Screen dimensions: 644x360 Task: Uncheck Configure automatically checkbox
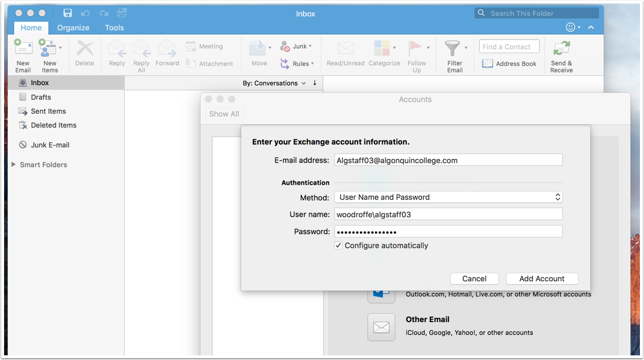click(x=338, y=246)
